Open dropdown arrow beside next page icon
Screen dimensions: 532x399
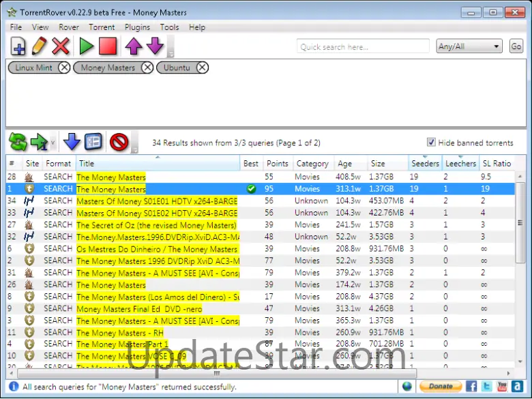(x=53, y=142)
